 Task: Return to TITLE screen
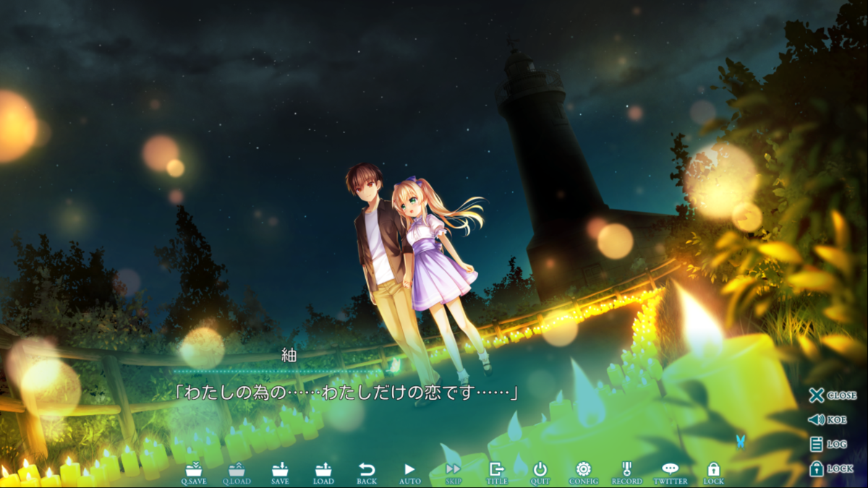(x=497, y=474)
